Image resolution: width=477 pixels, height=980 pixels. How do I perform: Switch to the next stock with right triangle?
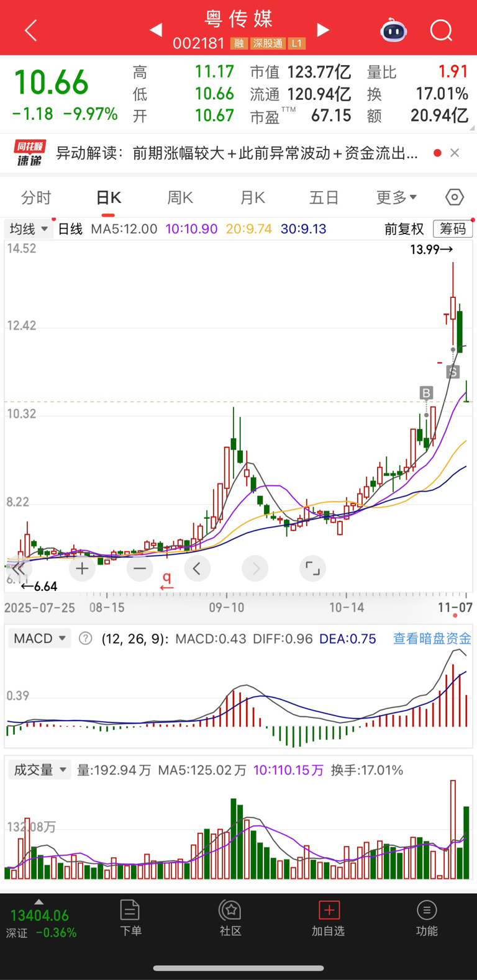pyautogui.click(x=322, y=30)
